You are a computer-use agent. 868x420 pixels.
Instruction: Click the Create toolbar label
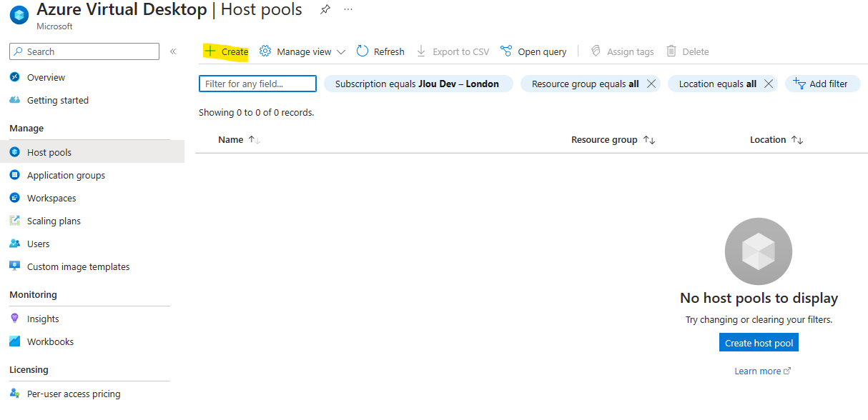click(x=235, y=51)
